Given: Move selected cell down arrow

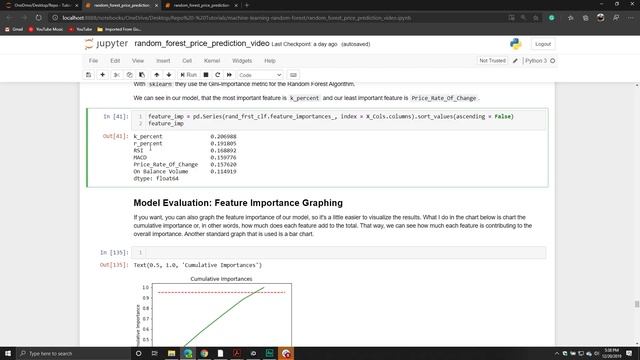Looking at the screenshot, I should (169, 75).
